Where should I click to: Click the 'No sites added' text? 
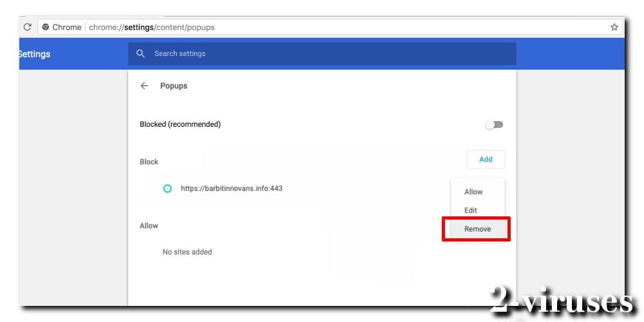point(187,252)
